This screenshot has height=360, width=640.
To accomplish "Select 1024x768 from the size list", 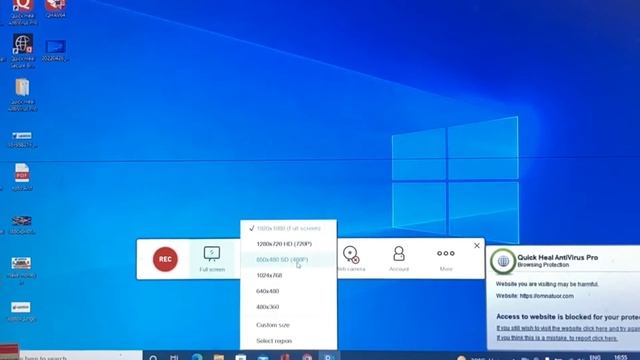I will click(x=289, y=275).
